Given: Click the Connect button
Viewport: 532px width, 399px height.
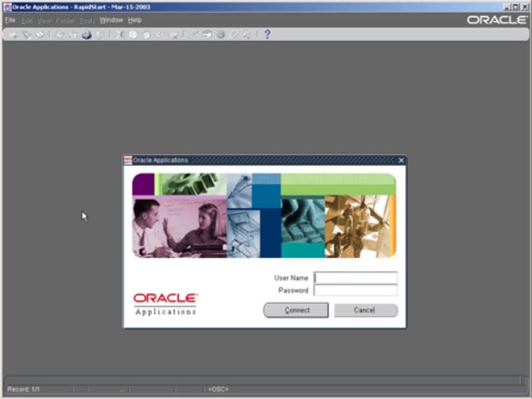Looking at the screenshot, I should click(296, 310).
